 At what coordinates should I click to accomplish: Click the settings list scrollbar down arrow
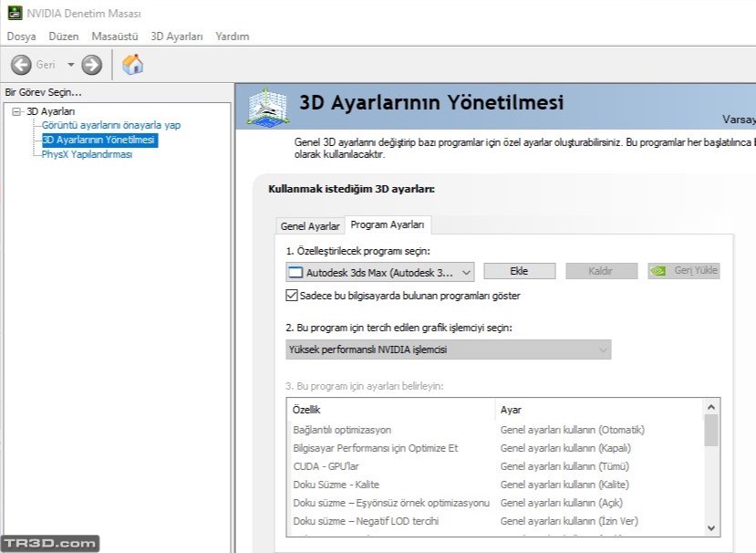pyautogui.click(x=711, y=527)
